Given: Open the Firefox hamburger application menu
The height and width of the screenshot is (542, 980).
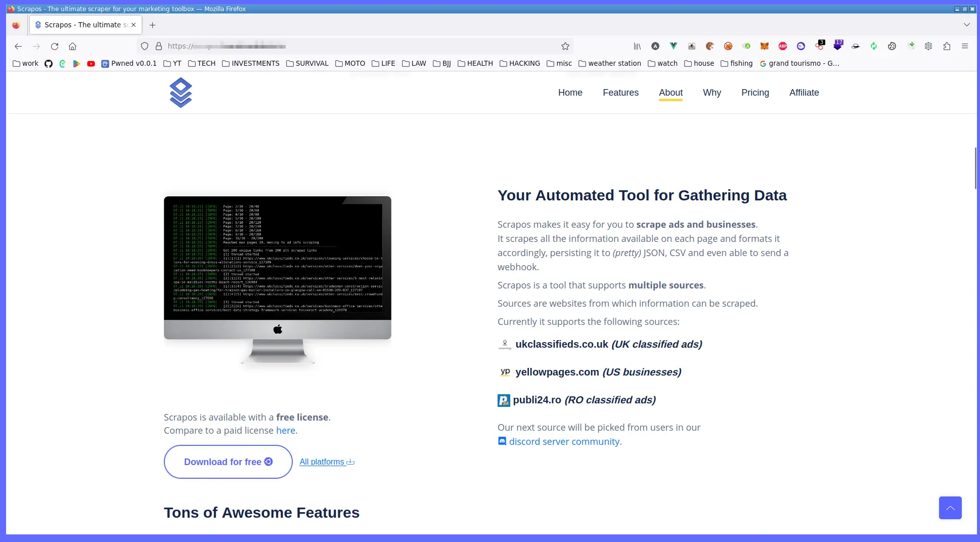Looking at the screenshot, I should 965,46.
